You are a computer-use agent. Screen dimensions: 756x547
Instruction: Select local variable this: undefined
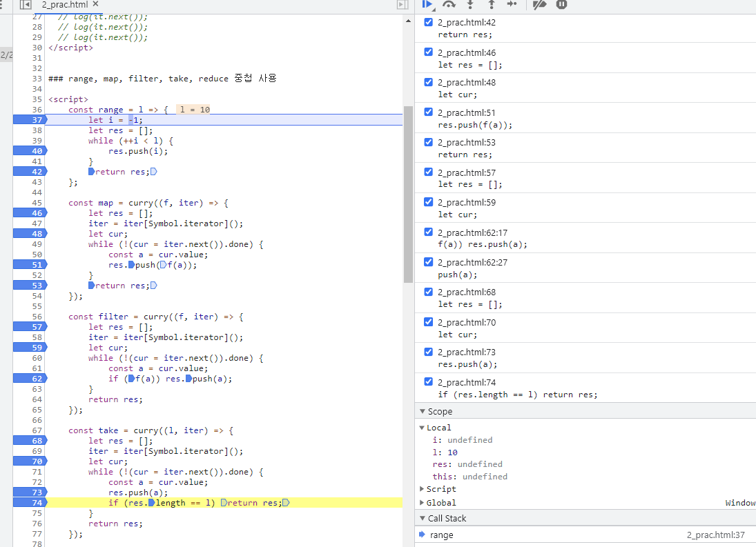pos(469,477)
